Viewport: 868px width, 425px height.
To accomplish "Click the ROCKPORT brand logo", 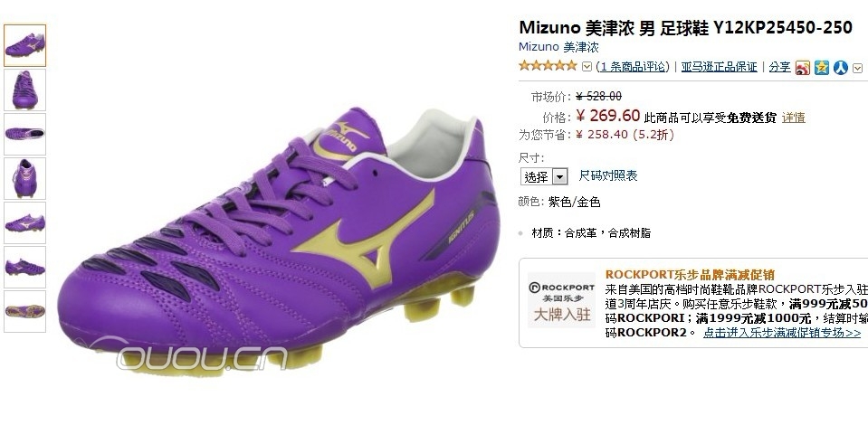I will (x=561, y=300).
